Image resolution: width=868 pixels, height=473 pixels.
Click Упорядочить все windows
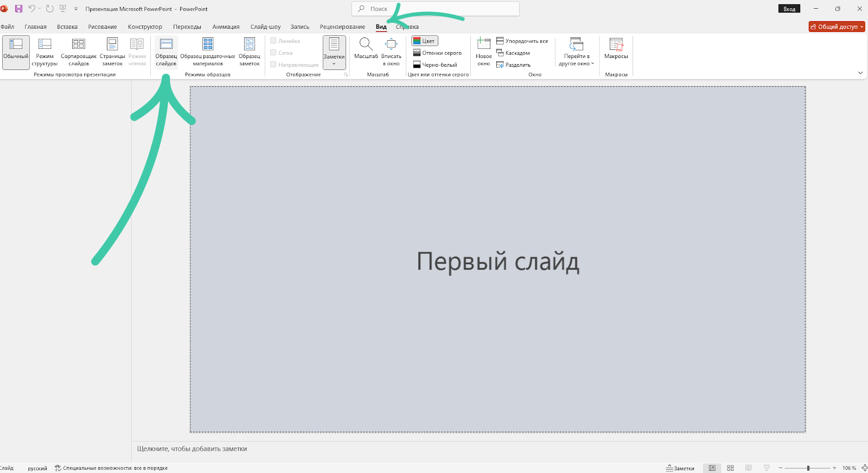522,41
